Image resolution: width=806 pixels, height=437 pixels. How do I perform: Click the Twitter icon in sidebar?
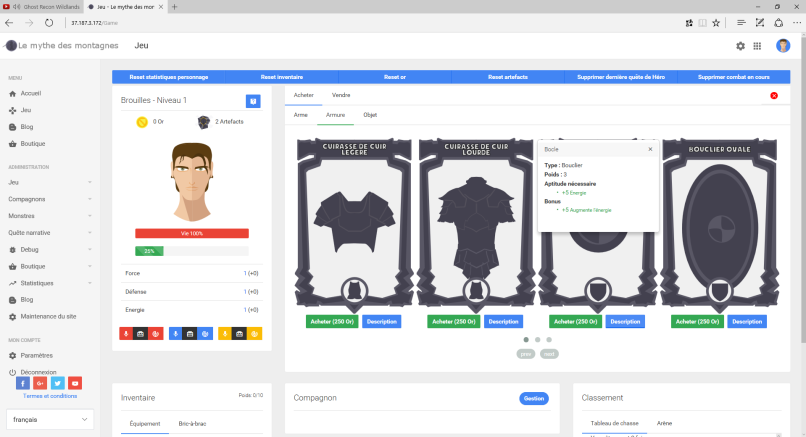click(x=58, y=383)
